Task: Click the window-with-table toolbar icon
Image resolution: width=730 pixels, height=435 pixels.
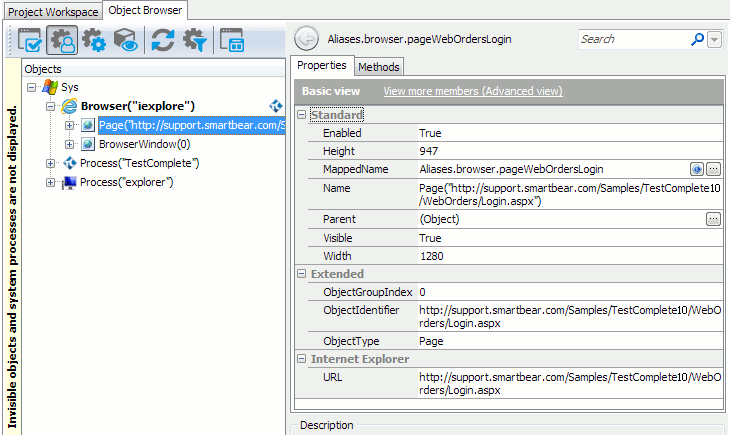Action: tap(232, 40)
